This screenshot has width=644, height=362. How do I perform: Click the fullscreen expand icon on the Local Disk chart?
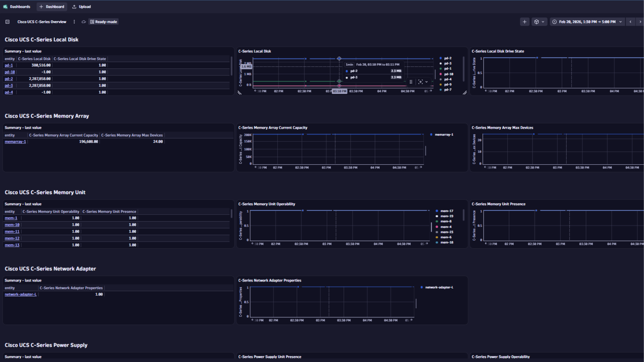point(420,81)
